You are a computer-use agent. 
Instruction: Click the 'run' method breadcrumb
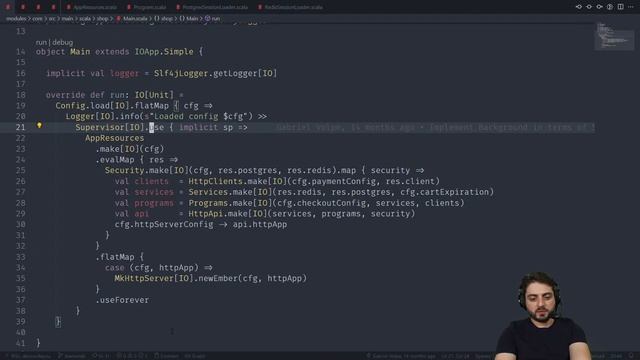pos(212,18)
